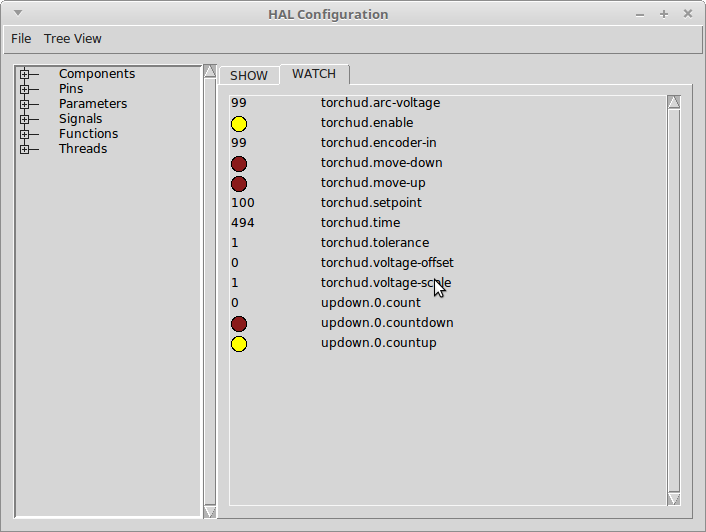
Task: Select Parameters in the tree
Action: tap(93, 104)
